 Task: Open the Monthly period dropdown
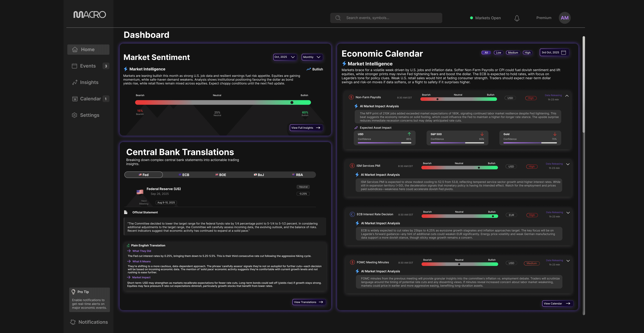point(312,57)
